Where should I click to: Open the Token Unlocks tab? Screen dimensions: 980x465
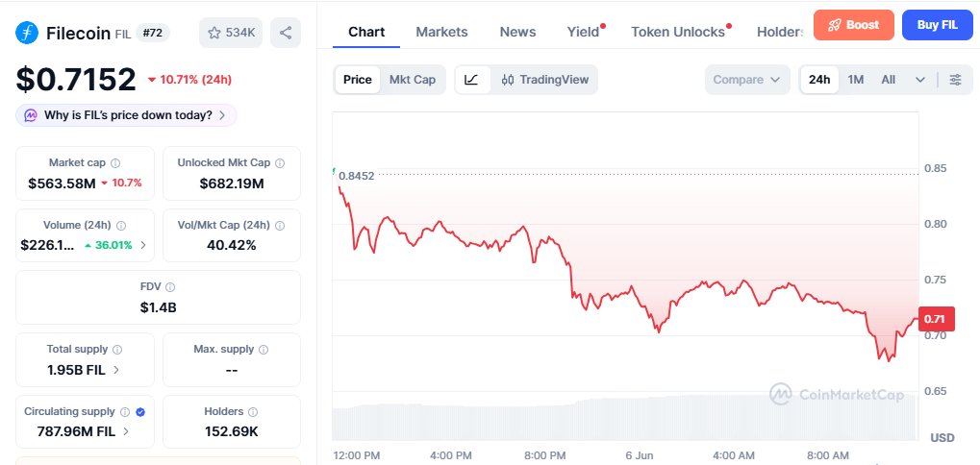tap(678, 32)
